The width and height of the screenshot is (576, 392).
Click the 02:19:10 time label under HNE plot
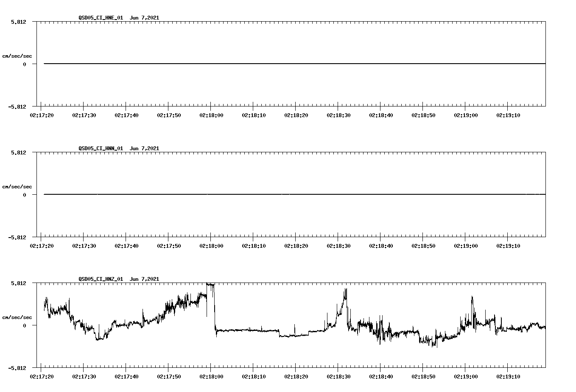point(508,115)
